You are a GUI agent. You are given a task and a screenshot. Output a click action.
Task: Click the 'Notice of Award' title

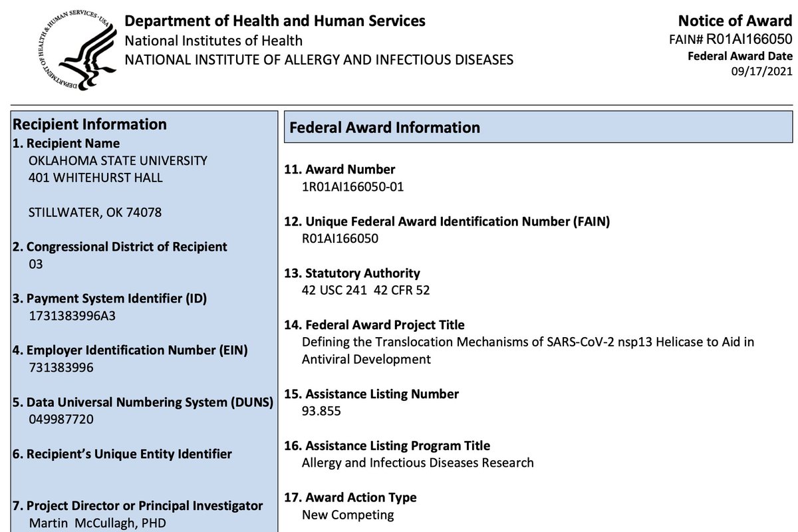735,21
